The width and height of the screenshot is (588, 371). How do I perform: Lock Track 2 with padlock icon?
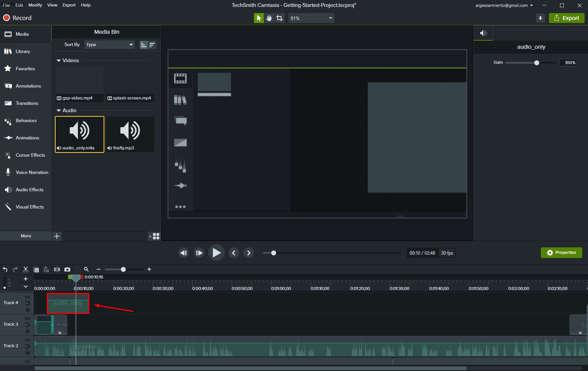(x=27, y=353)
